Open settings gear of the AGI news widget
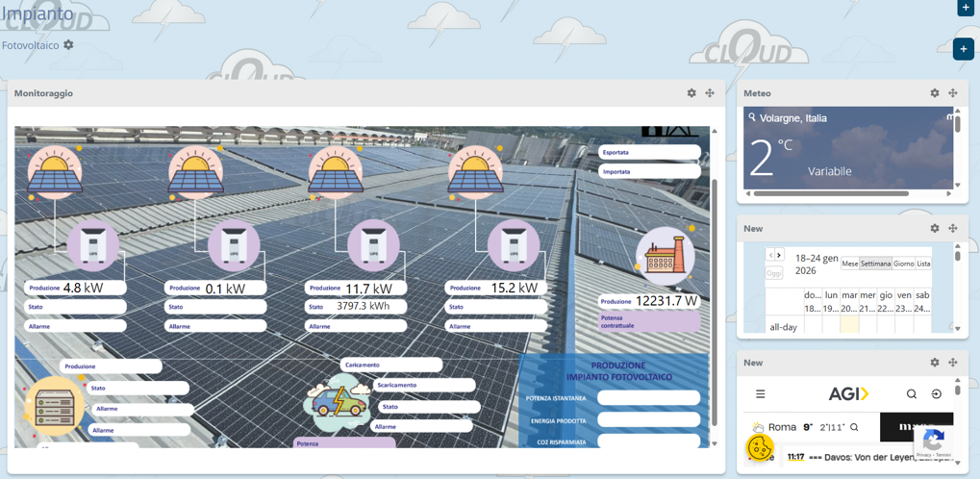The image size is (980, 479). pos(935,363)
